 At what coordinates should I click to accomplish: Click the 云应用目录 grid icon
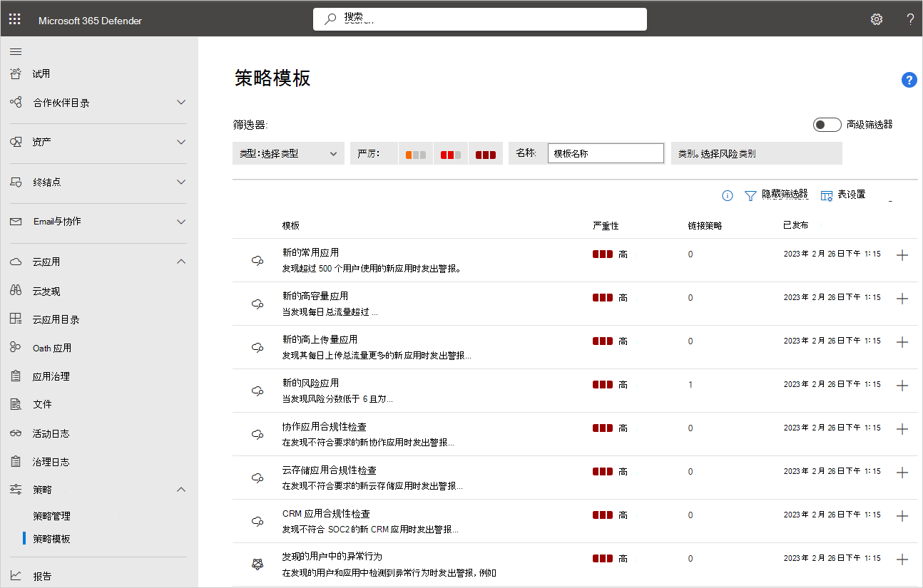click(16, 319)
